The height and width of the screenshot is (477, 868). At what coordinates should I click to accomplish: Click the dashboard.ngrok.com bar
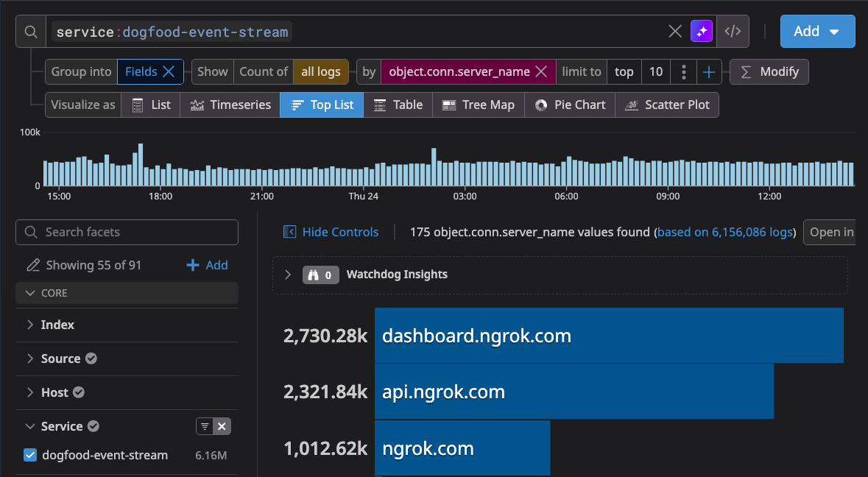click(608, 336)
